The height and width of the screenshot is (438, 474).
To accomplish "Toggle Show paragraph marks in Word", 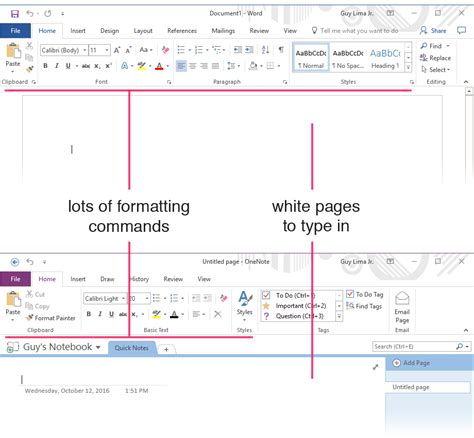I will click(281, 50).
